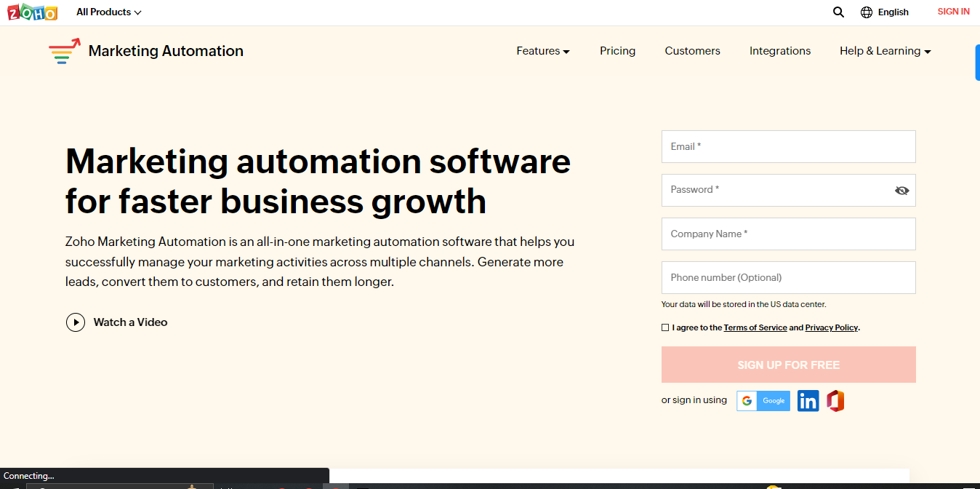Open the Help & Learning dropdown

point(884,51)
